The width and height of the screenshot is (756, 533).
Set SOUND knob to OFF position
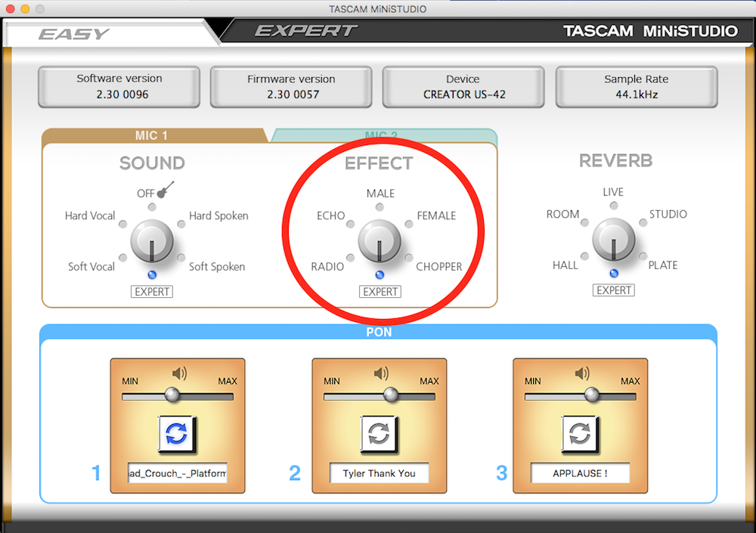152,207
